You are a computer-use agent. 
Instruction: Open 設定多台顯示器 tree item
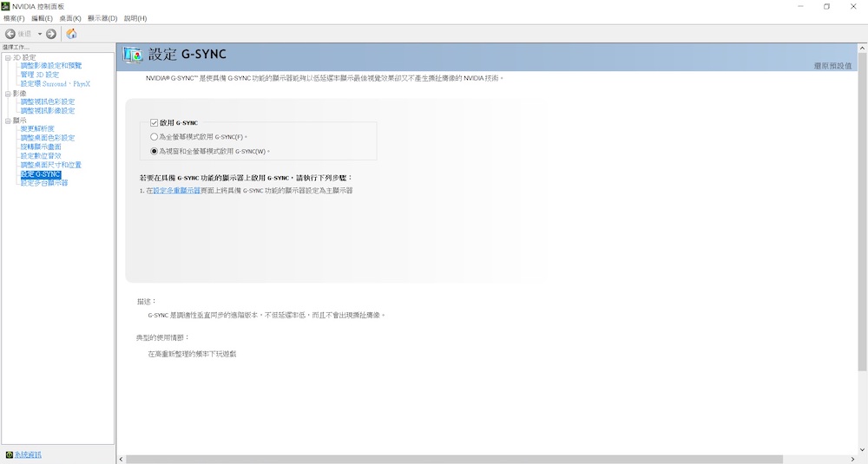point(44,182)
